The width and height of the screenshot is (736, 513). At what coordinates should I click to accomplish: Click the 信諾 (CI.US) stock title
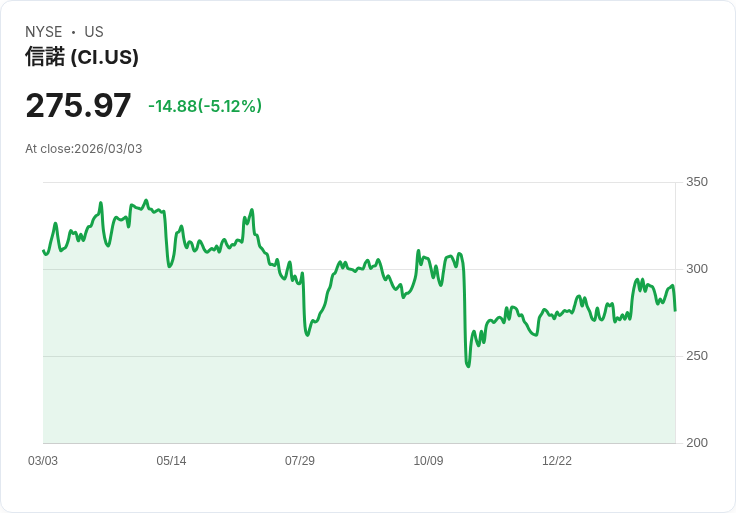click(x=82, y=57)
